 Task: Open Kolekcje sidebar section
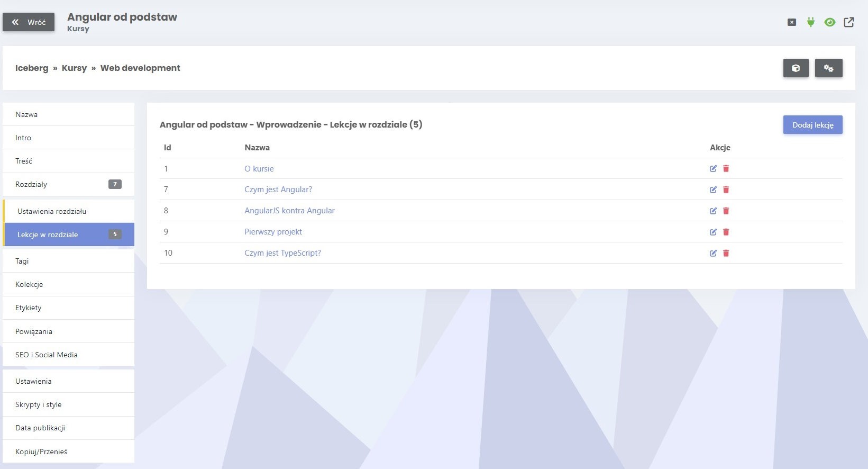68,284
